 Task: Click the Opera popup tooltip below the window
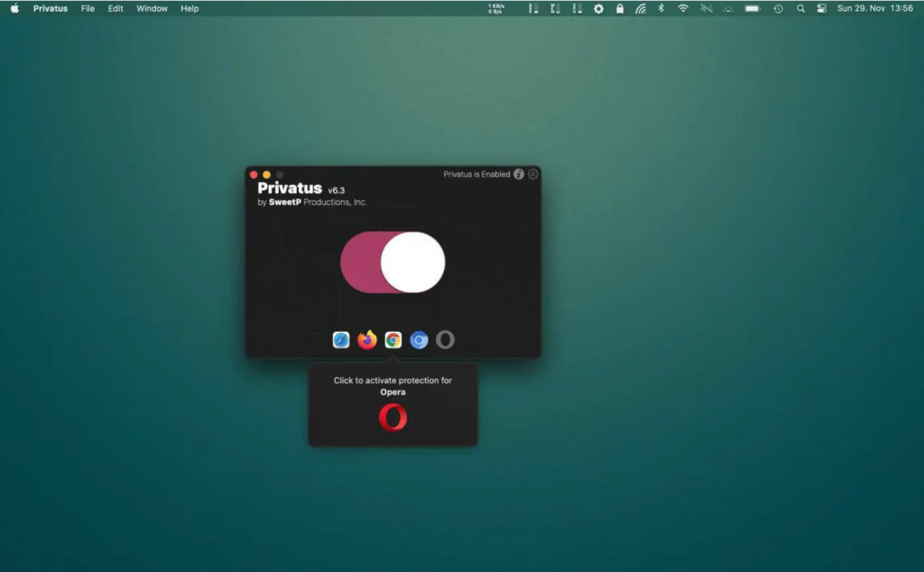pos(393,403)
